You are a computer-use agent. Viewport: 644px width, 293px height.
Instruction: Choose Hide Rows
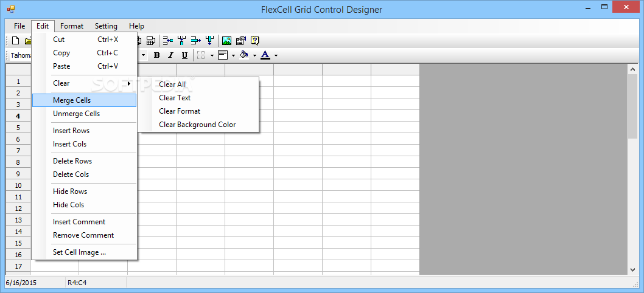(84, 191)
